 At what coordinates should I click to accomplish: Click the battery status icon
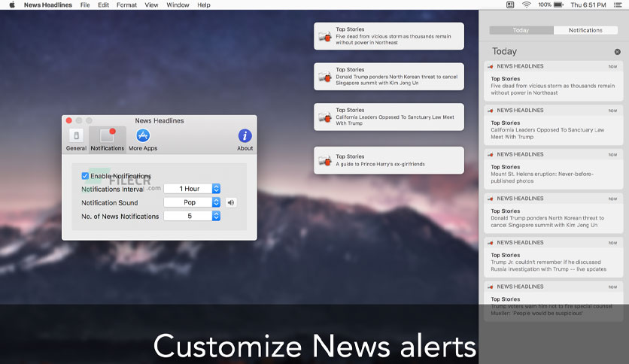pyautogui.click(x=559, y=5)
